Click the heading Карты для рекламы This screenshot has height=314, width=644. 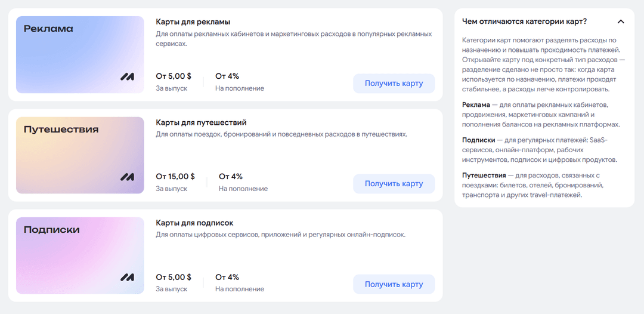pos(193,22)
